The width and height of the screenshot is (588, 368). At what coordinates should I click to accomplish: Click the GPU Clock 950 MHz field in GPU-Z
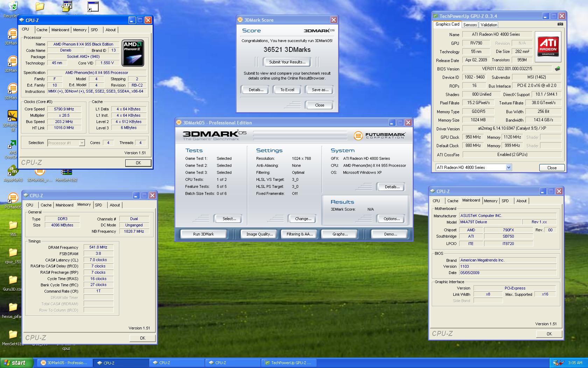click(x=473, y=137)
